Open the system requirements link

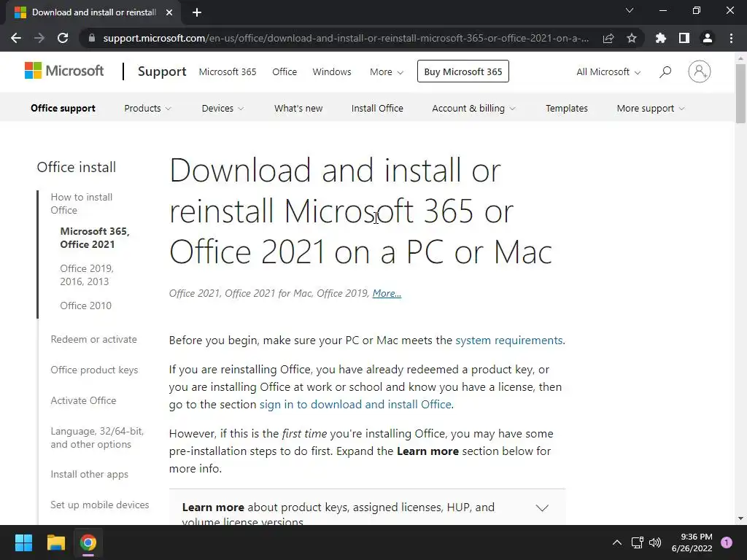[508, 341]
